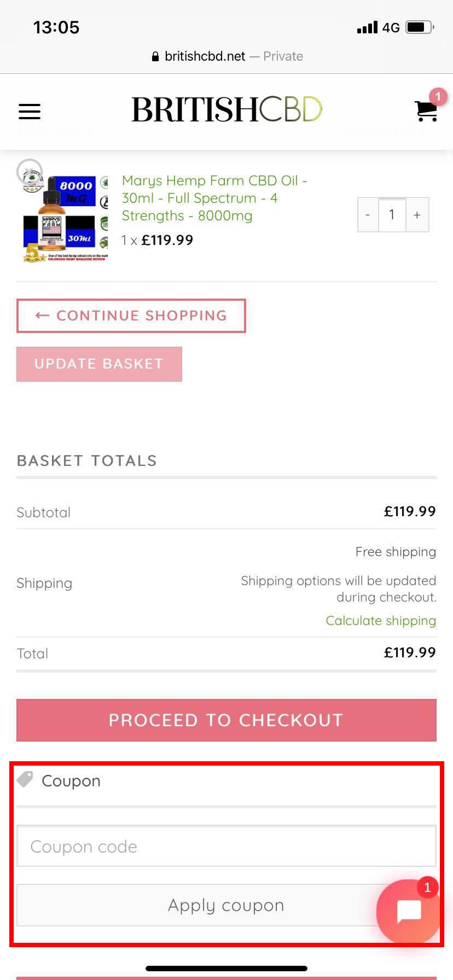Click the BRITISHCBD logo
This screenshot has width=453, height=980.
[x=225, y=109]
